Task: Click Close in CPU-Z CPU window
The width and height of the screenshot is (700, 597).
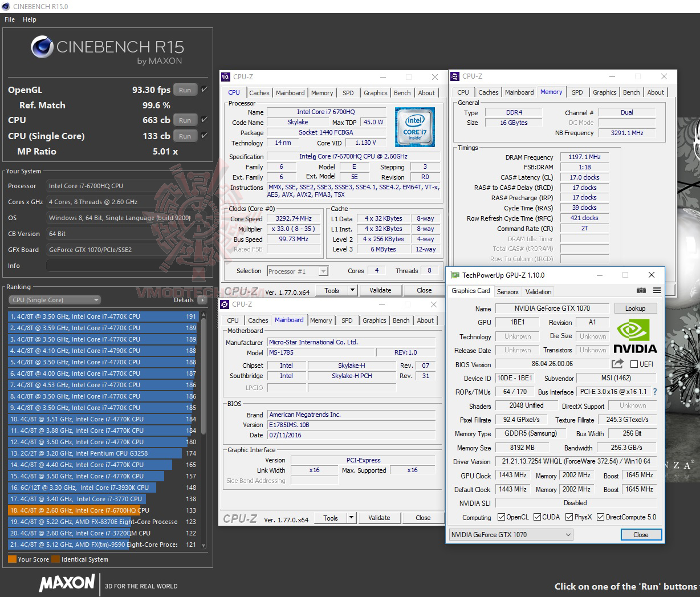Action: pyautogui.click(x=424, y=290)
